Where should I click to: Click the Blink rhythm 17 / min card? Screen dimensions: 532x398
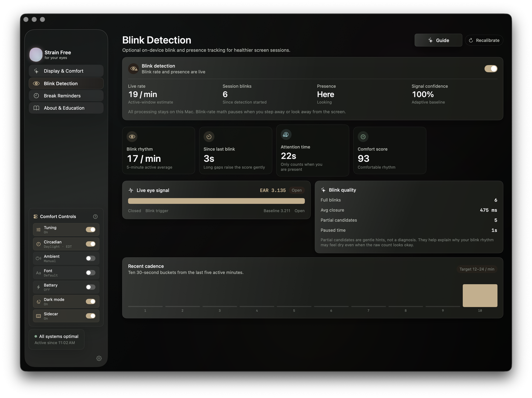pos(158,151)
